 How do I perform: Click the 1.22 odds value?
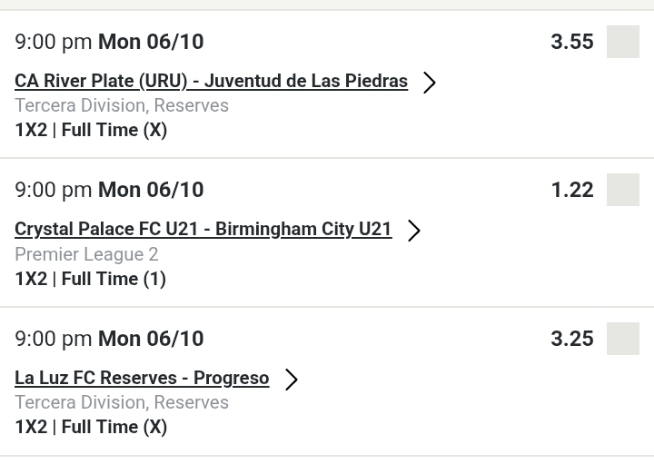[573, 192]
